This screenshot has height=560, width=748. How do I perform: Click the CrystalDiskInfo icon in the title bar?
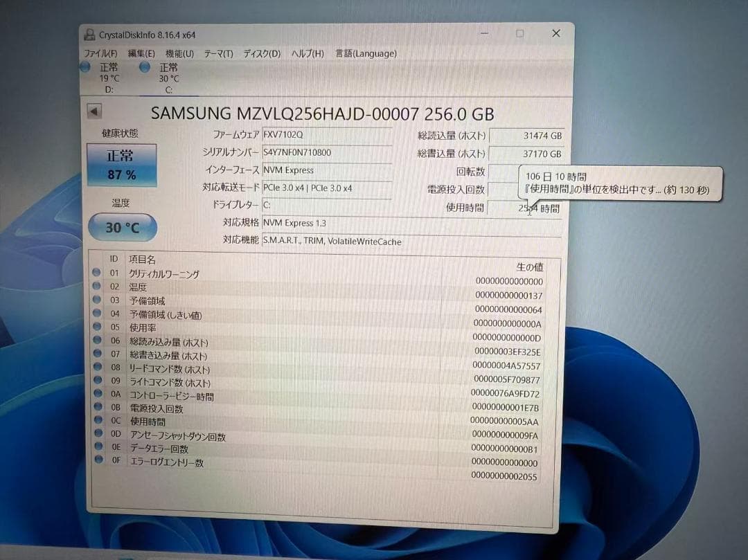[x=89, y=33]
